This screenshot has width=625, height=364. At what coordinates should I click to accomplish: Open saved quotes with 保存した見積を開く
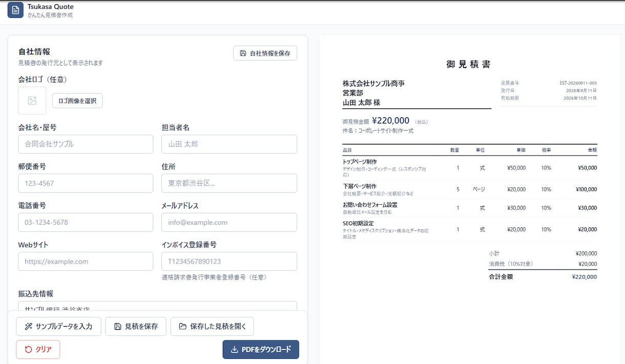tap(212, 326)
